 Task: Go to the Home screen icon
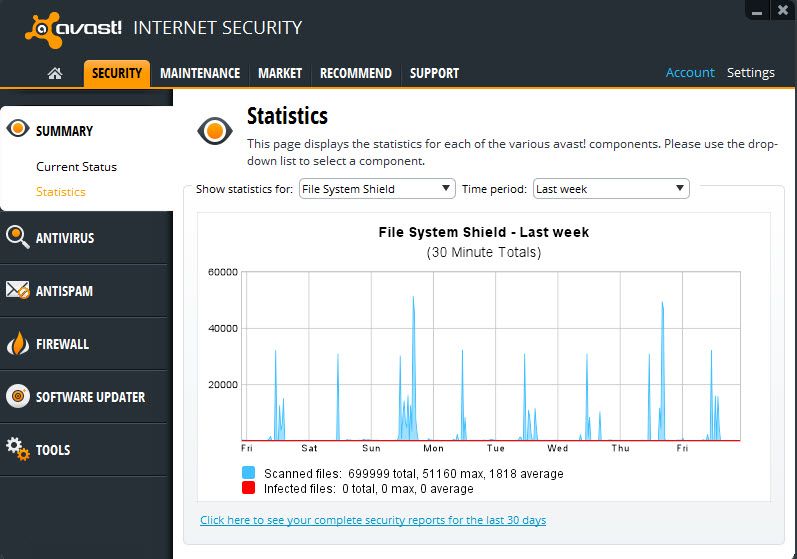pos(55,73)
